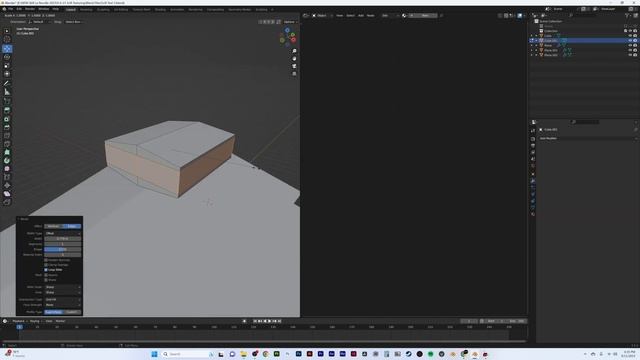
Task: Select the Smooth vertices tool
Action: (x=7, y=169)
